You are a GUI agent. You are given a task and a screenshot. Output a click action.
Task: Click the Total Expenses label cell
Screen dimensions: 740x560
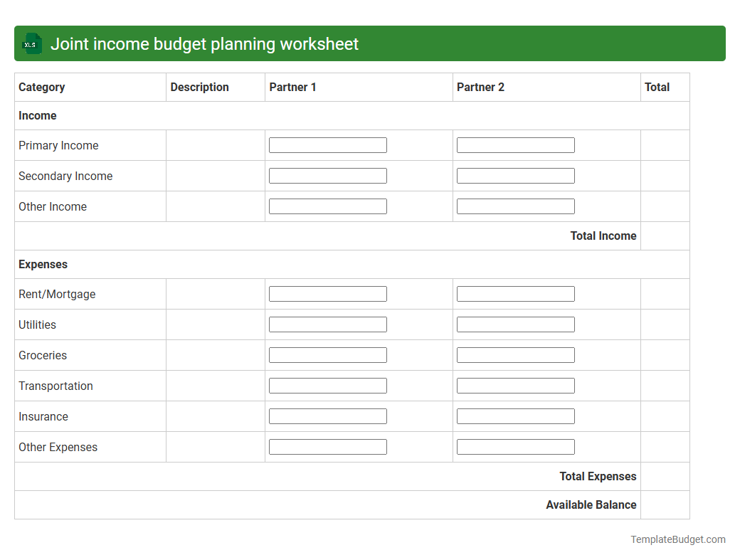(598, 476)
